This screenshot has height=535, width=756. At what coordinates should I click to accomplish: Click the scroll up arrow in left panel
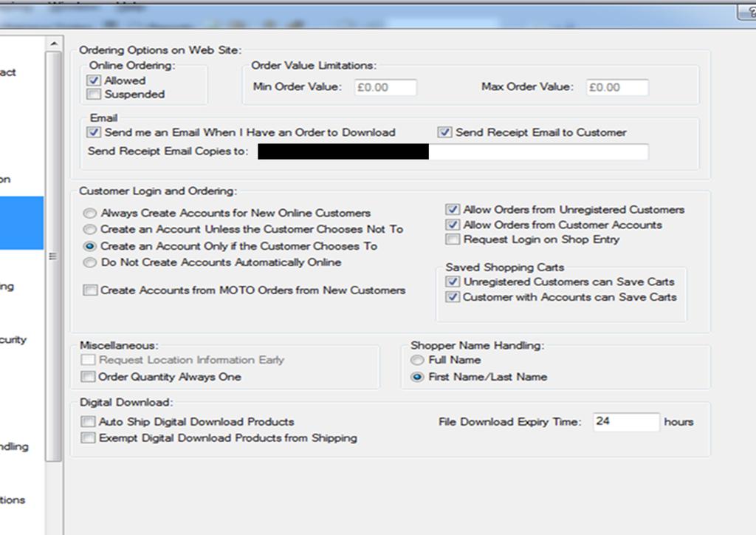point(54,44)
